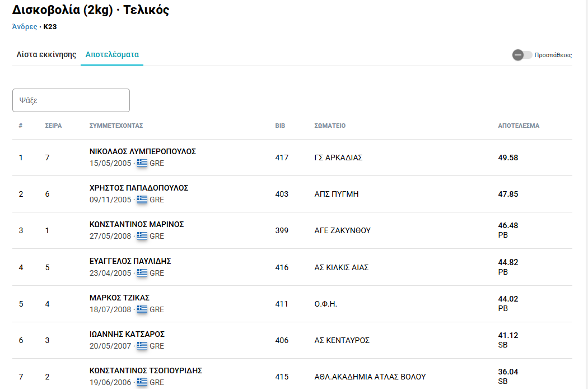Toggle the Προσπάθειες switch

point(522,55)
